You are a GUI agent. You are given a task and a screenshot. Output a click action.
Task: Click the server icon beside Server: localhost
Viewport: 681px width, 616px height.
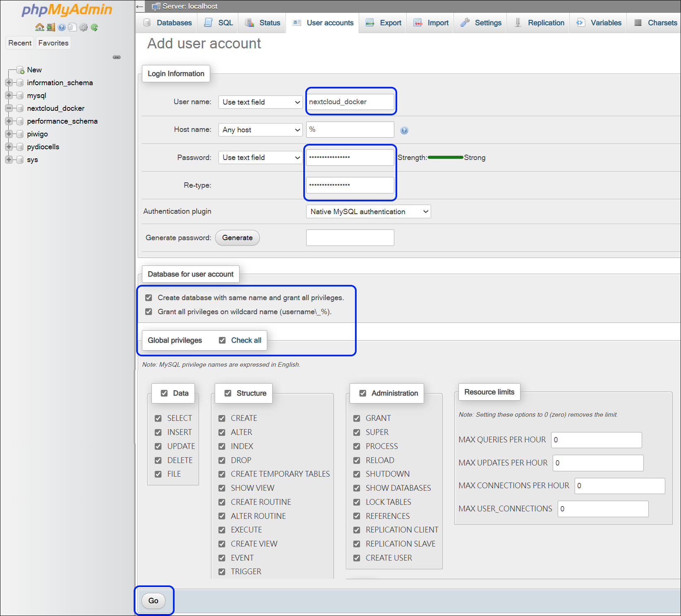(156, 6)
